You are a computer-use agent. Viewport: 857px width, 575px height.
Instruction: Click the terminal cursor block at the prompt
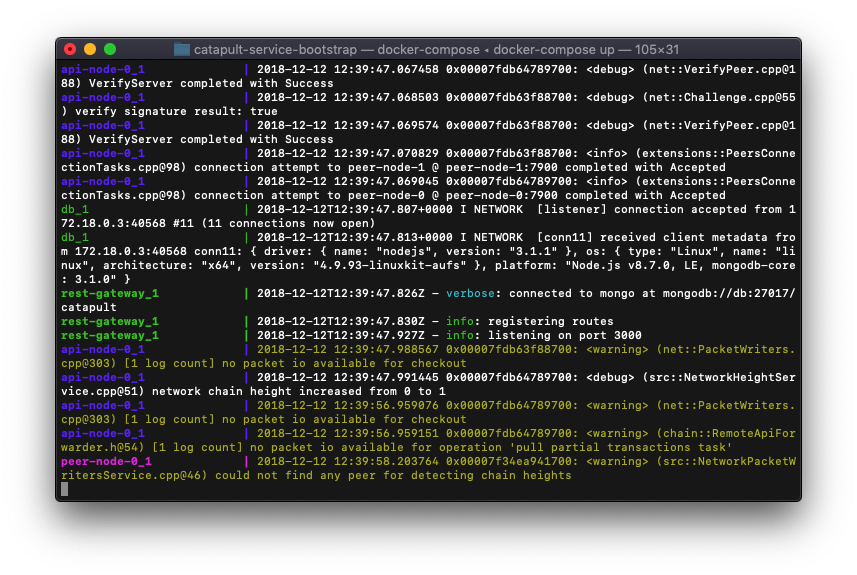point(64,489)
